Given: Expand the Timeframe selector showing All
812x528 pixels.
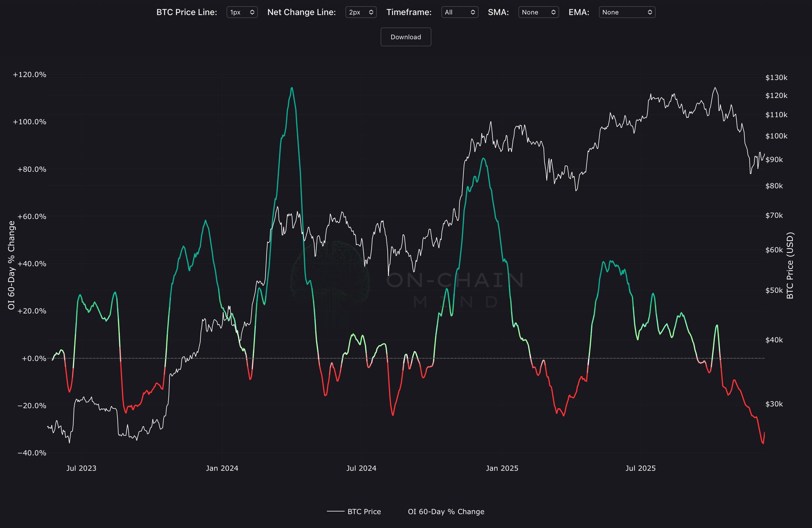Looking at the screenshot, I should (460, 12).
